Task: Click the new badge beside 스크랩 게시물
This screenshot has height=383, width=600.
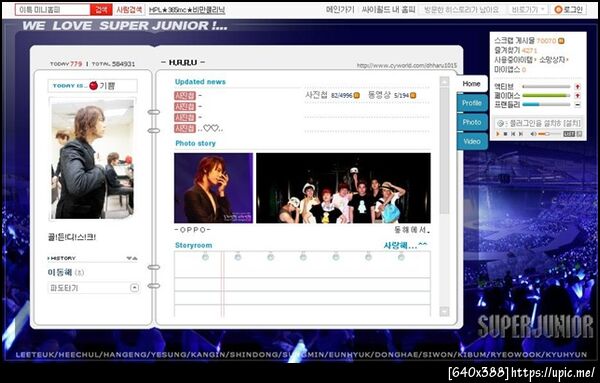Action: click(x=561, y=41)
